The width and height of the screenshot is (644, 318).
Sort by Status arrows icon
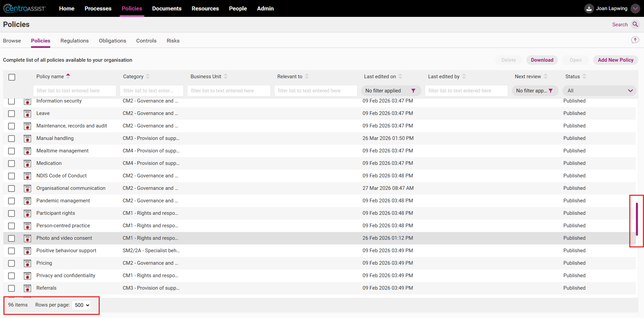tap(584, 77)
